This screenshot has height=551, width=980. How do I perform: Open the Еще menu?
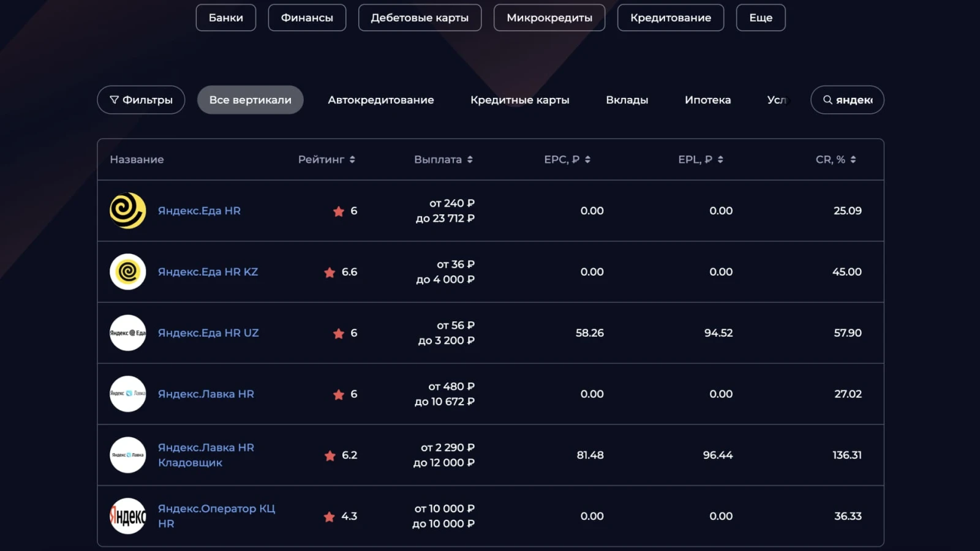point(761,17)
